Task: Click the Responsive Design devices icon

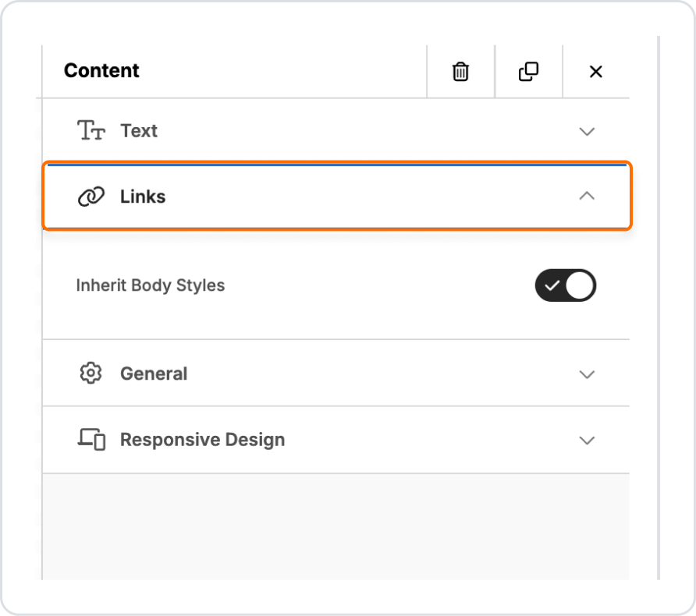Action: (91, 440)
